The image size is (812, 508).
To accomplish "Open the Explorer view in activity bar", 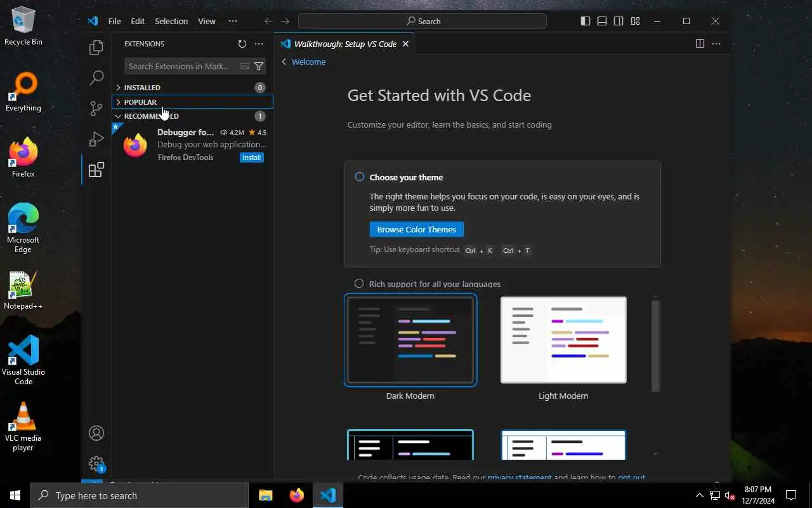I will point(96,48).
